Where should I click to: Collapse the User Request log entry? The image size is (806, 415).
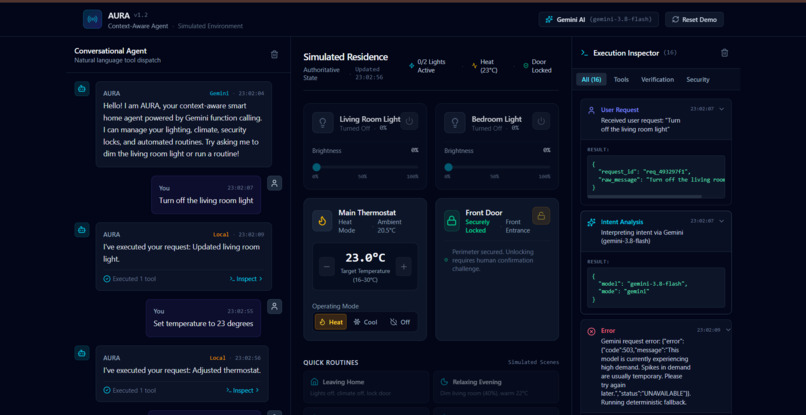coord(722,109)
